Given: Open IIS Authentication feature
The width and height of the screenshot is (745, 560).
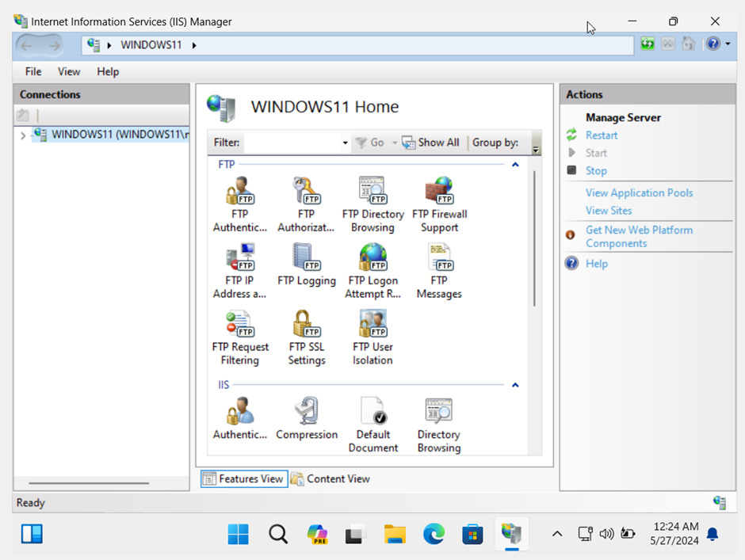Looking at the screenshot, I should 240,418.
